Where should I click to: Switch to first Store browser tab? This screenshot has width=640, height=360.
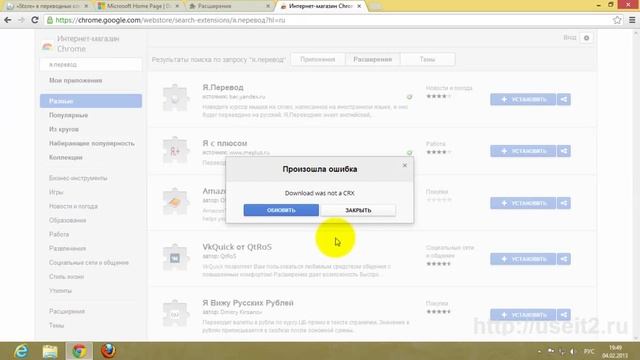pyautogui.click(x=47, y=6)
